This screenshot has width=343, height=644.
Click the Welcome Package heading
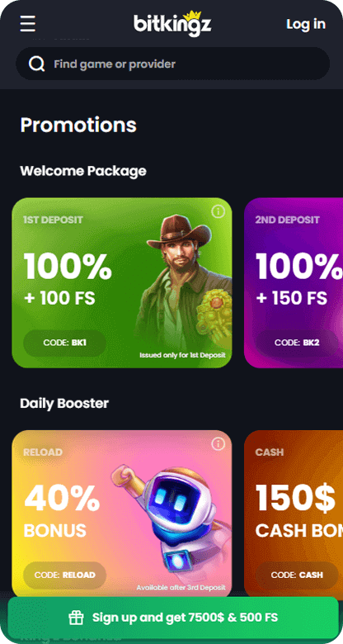point(83,171)
